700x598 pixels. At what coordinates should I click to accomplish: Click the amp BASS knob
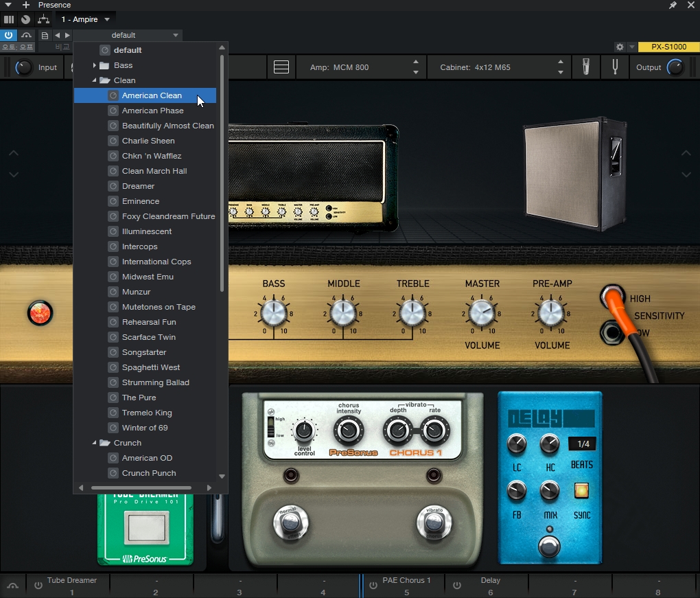pyautogui.click(x=273, y=312)
